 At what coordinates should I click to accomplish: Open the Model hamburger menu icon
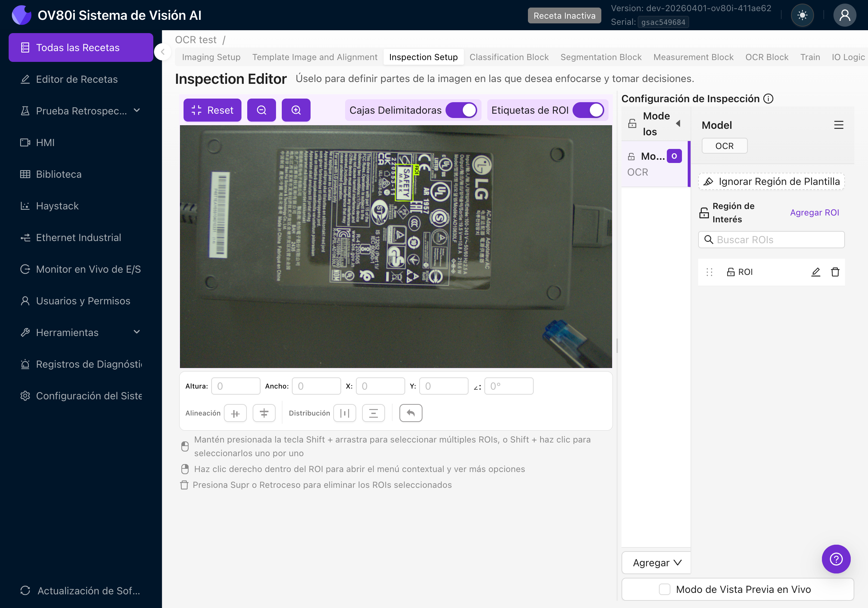click(838, 125)
